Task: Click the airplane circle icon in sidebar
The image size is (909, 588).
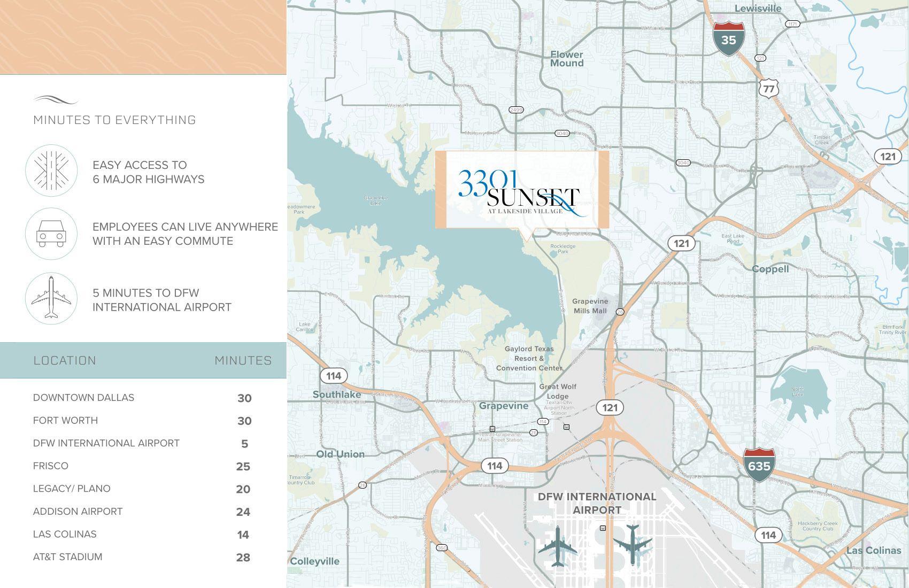Action: click(x=51, y=298)
